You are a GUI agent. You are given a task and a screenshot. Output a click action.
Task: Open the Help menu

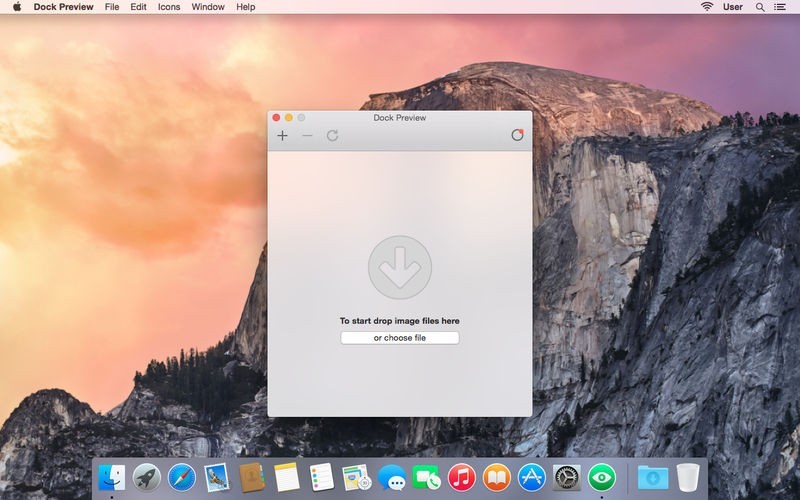246,7
